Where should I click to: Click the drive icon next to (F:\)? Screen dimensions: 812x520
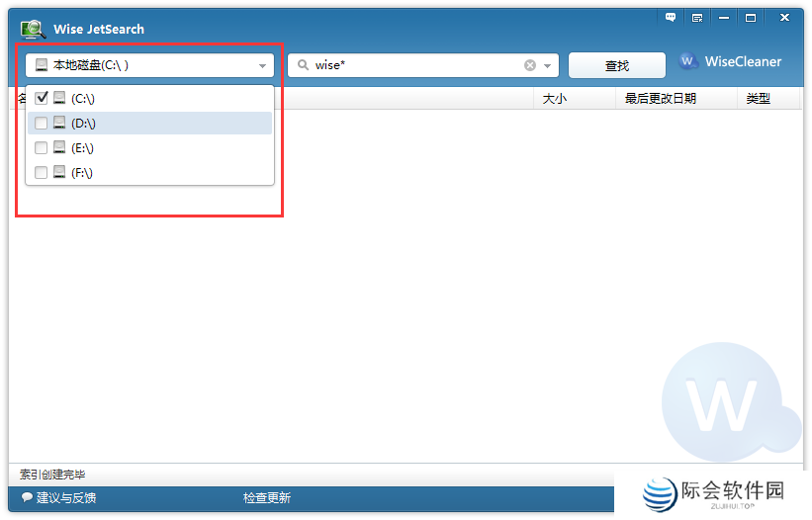point(59,172)
